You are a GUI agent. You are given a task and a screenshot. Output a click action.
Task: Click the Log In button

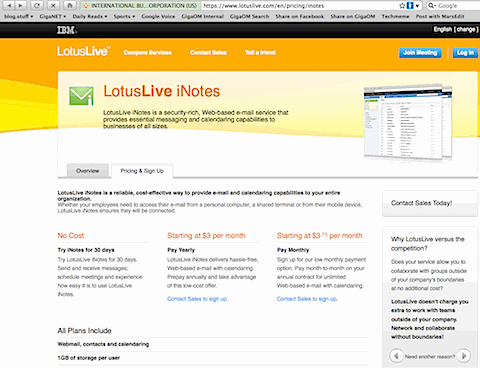tap(465, 53)
